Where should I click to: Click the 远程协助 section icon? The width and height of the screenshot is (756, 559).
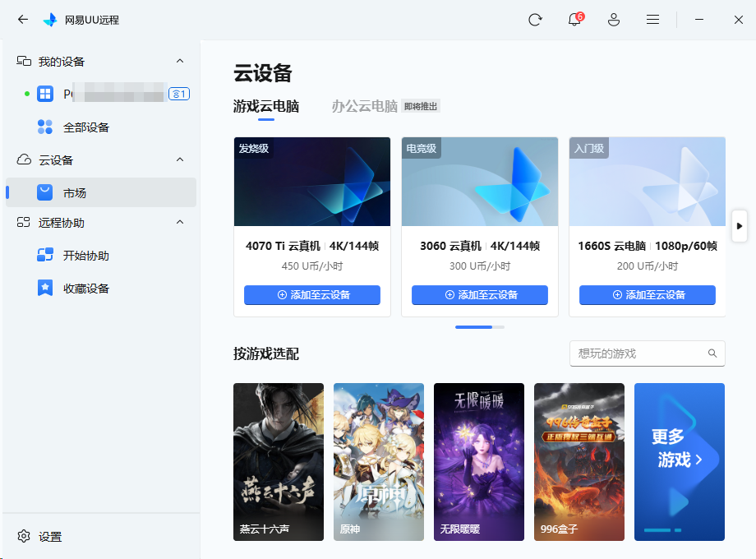point(24,222)
